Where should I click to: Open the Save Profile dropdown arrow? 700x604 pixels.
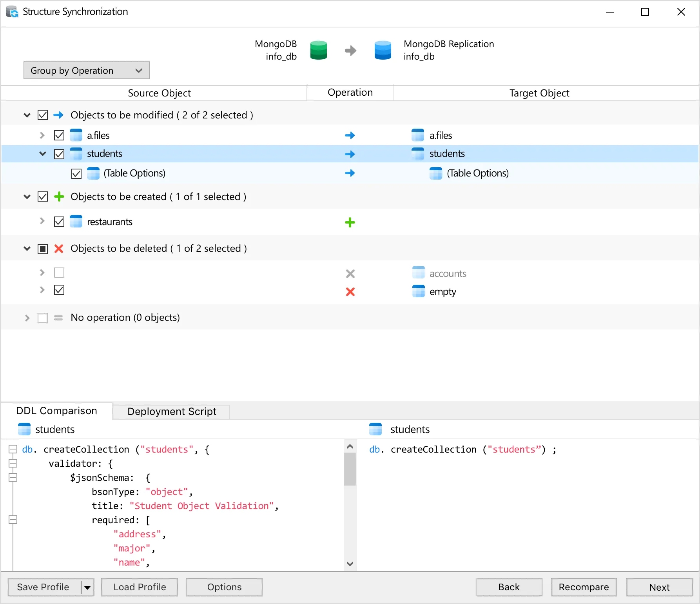pyautogui.click(x=87, y=587)
